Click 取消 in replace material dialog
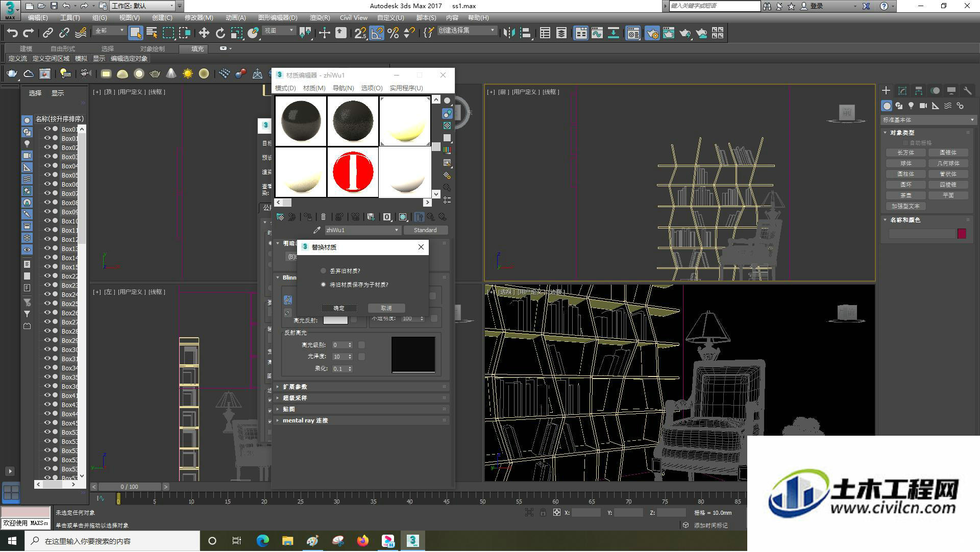 (x=386, y=308)
